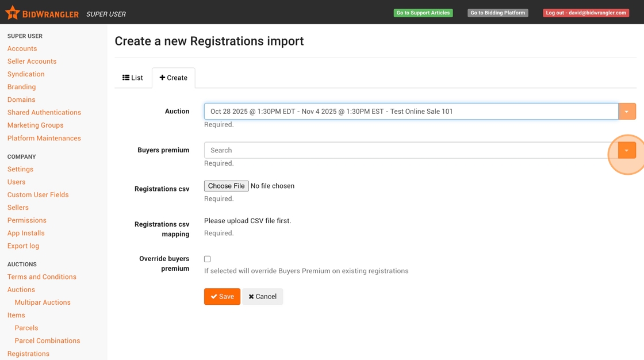This screenshot has width=644, height=360.
Task: Select the Auction combo box field
Action: [411, 112]
